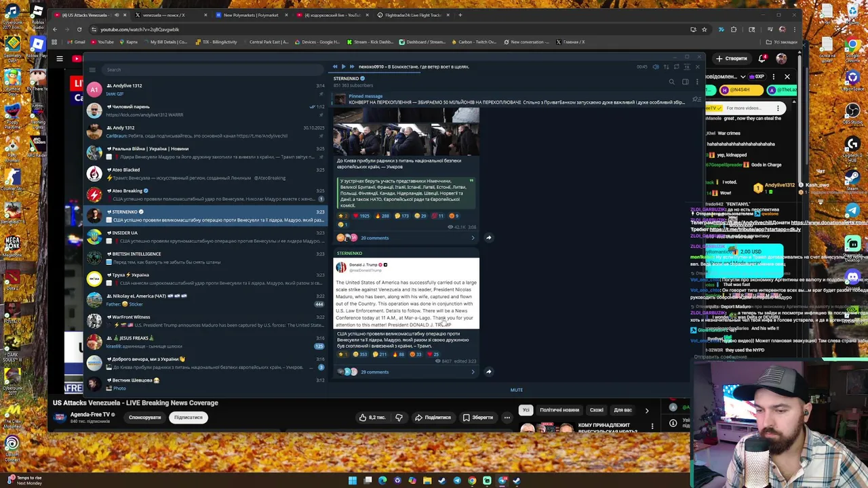
Task: Select Політичні новини filter chip
Action: (559, 410)
